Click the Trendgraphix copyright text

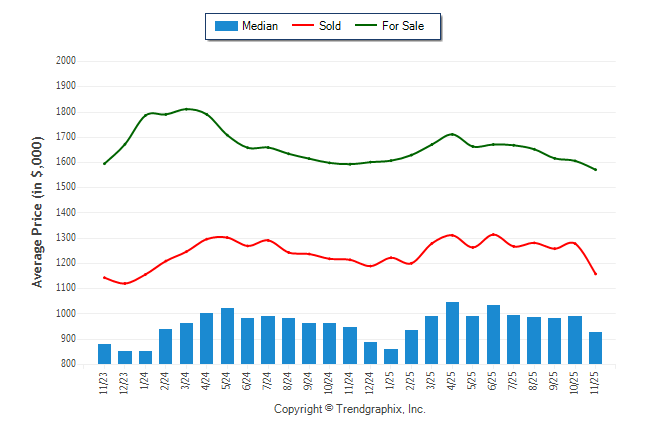click(x=350, y=410)
